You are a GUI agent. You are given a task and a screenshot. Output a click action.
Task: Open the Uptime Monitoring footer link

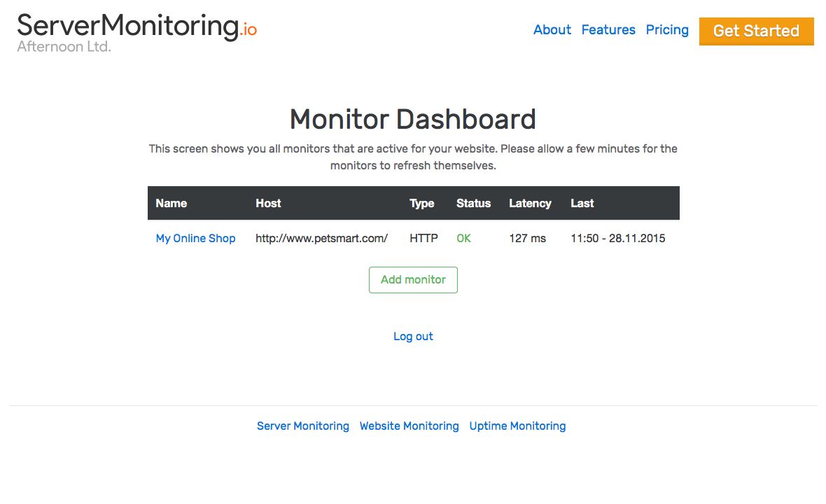coord(517,426)
